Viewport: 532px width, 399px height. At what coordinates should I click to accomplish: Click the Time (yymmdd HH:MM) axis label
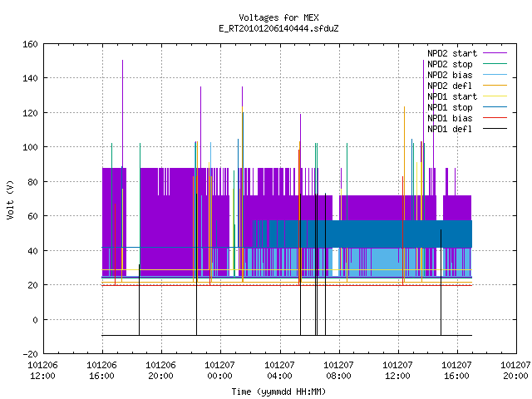(x=278, y=392)
